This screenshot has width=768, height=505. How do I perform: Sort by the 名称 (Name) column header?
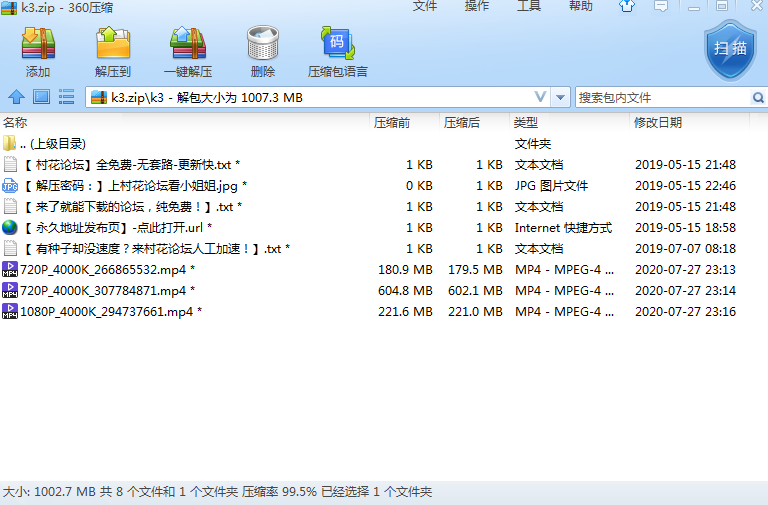(16, 122)
